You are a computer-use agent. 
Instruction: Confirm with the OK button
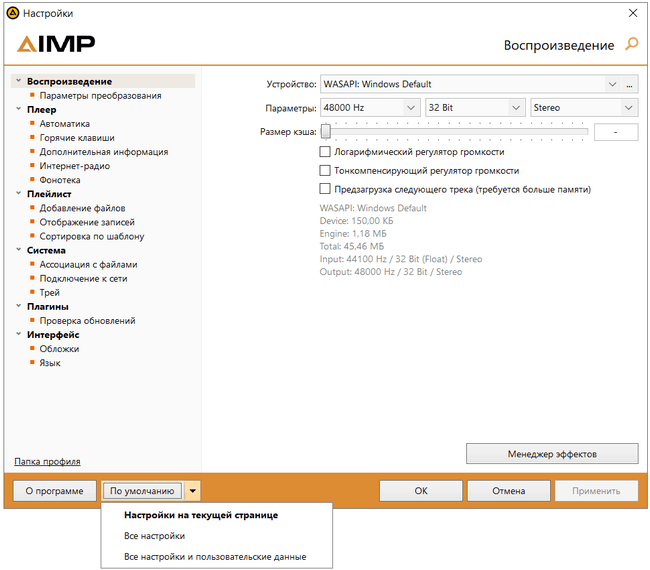point(421,491)
